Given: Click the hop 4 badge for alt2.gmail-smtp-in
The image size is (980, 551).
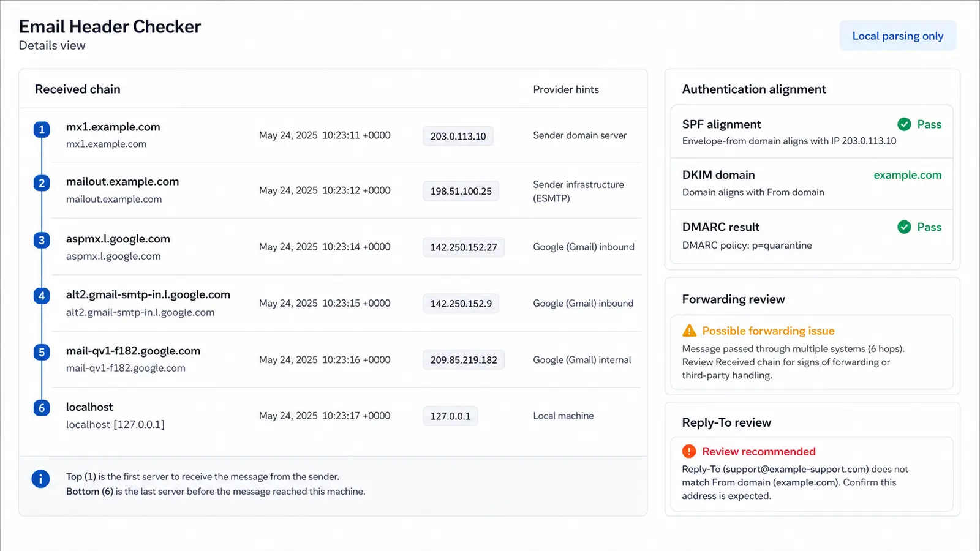Looking at the screenshot, I should (42, 296).
